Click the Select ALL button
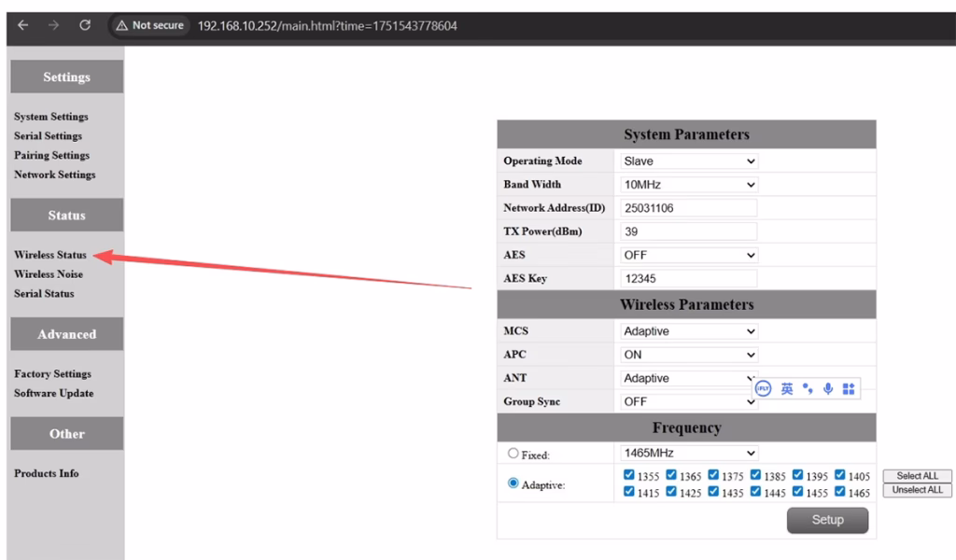 tap(917, 475)
